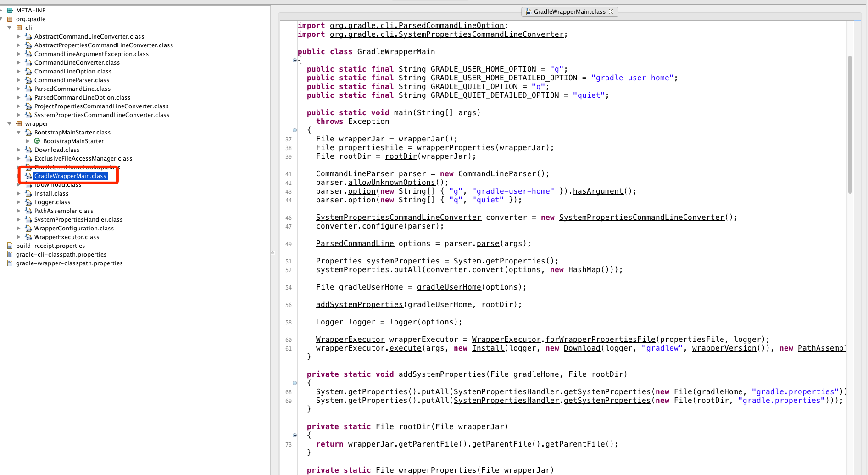Click the WrapperConfiguration.class file icon

28,228
